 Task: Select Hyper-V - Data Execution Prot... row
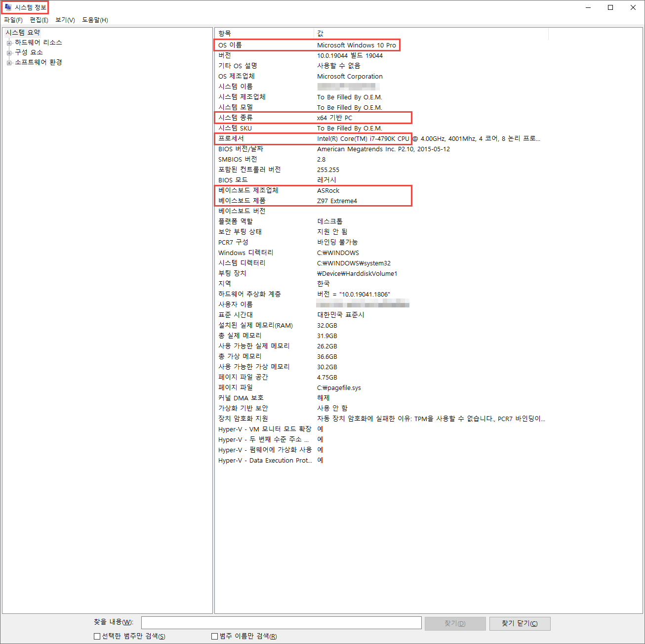click(382, 460)
